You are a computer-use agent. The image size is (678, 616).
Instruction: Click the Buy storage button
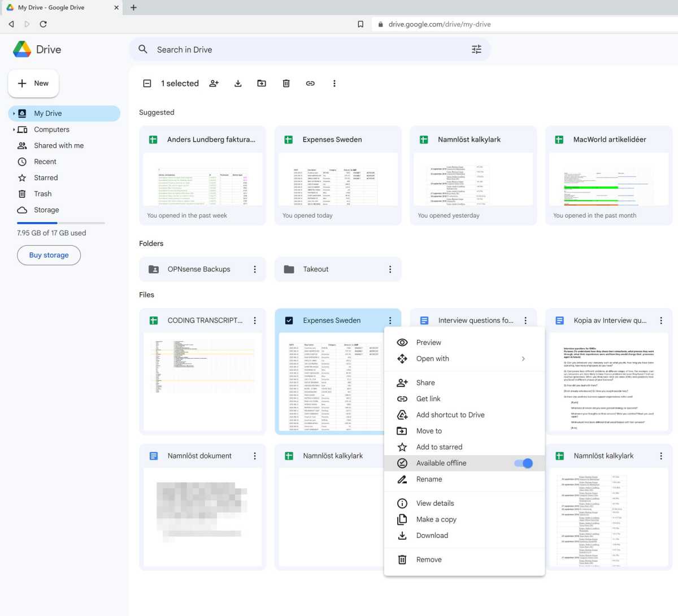tap(49, 255)
